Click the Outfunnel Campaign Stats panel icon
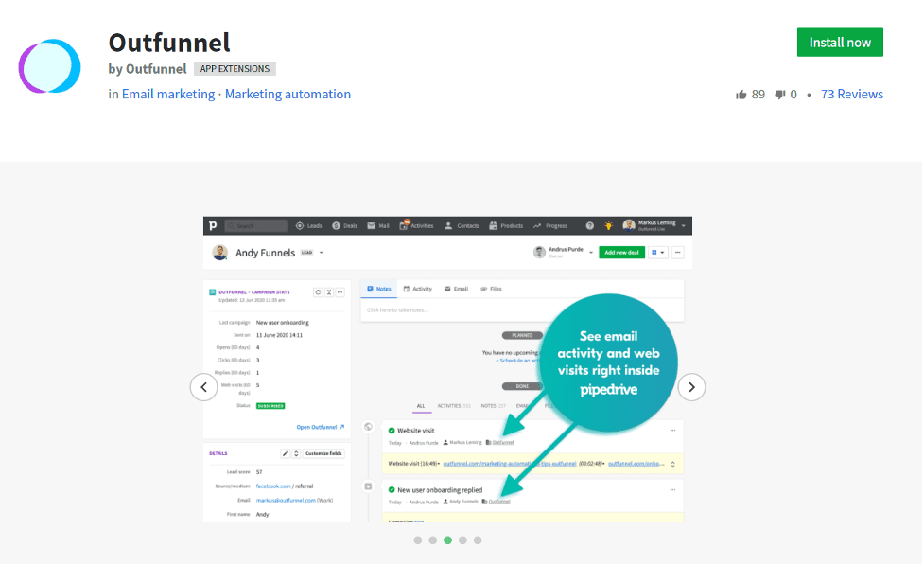924x565 pixels. pyautogui.click(x=213, y=292)
